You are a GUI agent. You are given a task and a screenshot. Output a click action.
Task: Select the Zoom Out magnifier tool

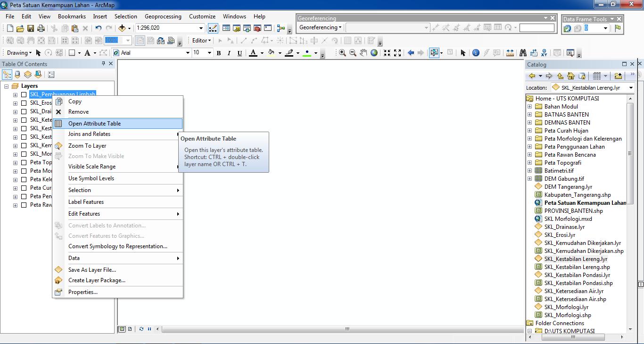[353, 53]
